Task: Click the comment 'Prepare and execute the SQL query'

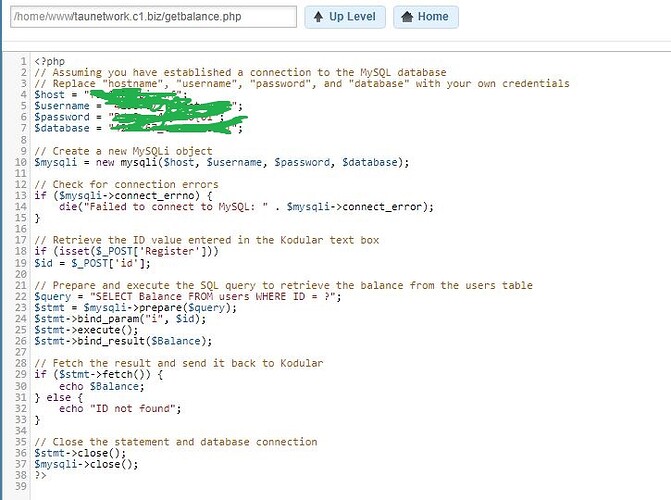Action: click(283, 286)
